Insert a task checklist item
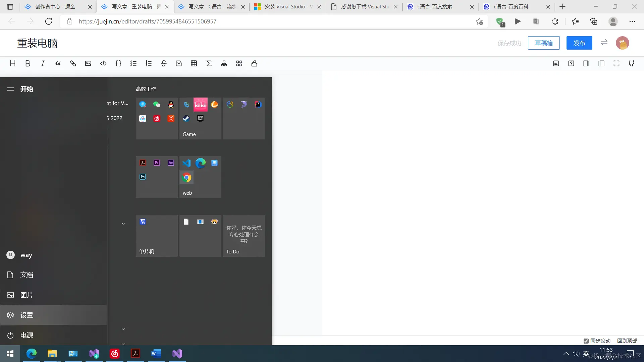Image resolution: width=644 pixels, height=362 pixels. tap(178, 63)
